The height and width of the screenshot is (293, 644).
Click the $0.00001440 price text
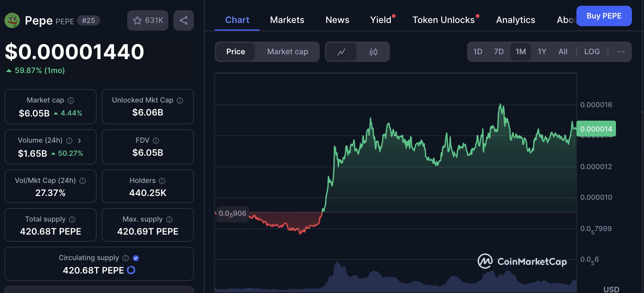click(75, 52)
